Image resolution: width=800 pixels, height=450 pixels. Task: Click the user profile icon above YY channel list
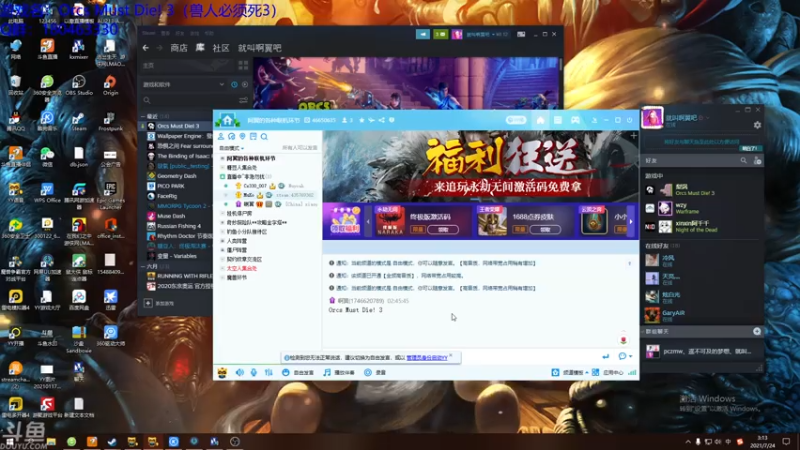(221, 137)
